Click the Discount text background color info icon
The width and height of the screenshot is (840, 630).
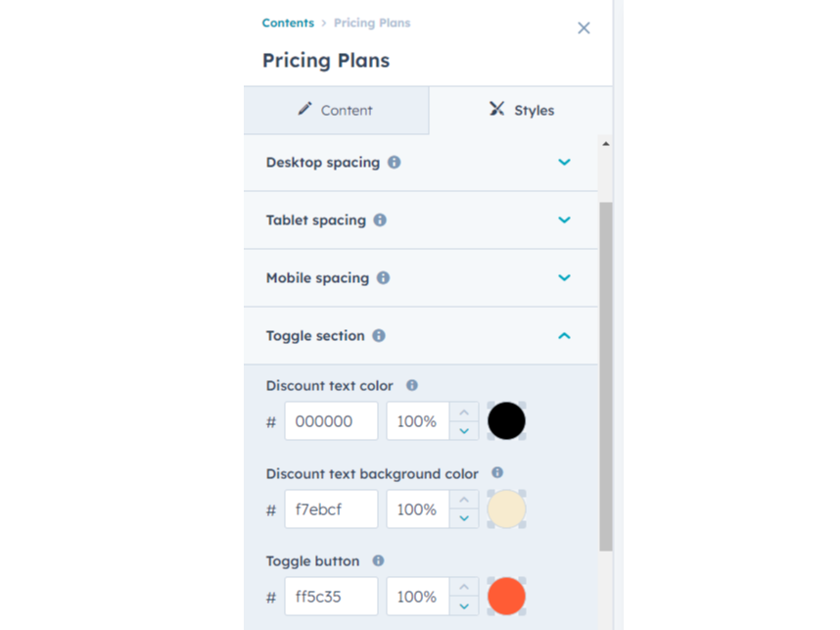(496, 473)
